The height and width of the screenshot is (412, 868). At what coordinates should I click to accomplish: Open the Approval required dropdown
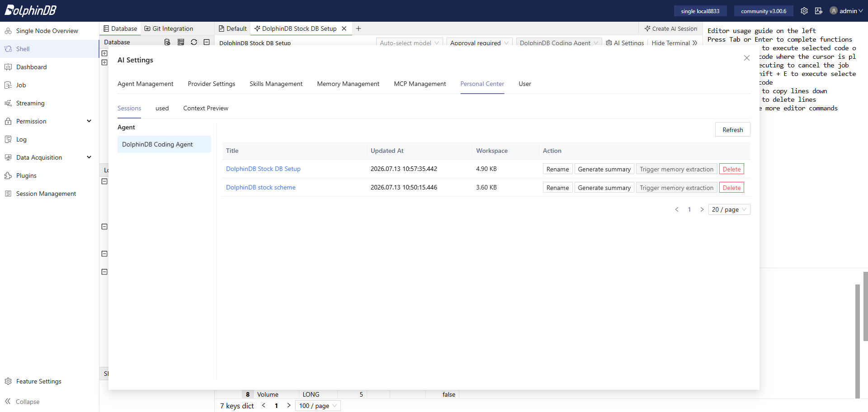pos(480,43)
